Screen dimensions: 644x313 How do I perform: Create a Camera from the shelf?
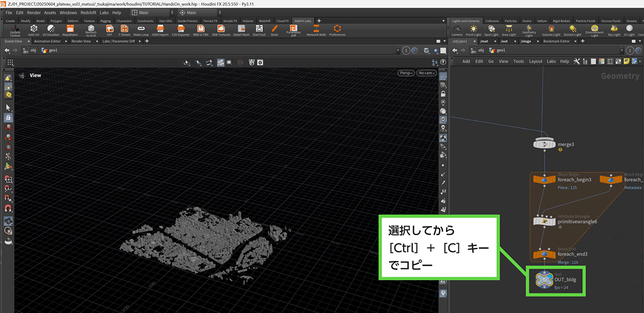[456, 30]
